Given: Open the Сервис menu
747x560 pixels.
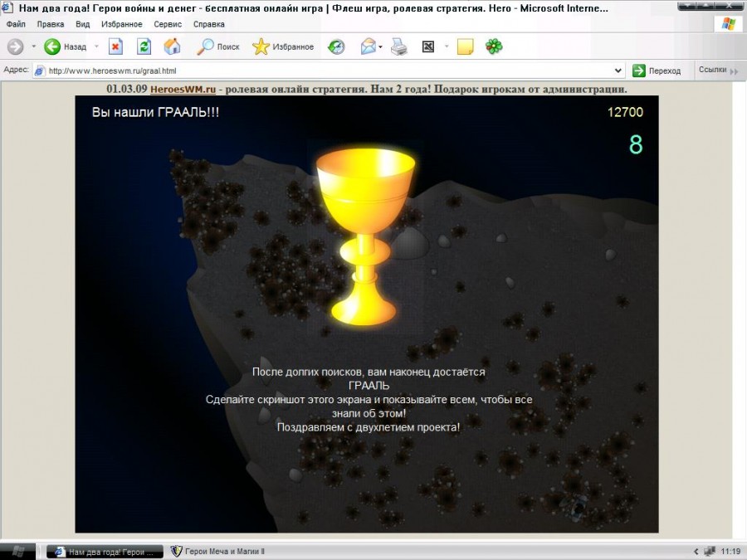Looking at the screenshot, I should point(168,24).
